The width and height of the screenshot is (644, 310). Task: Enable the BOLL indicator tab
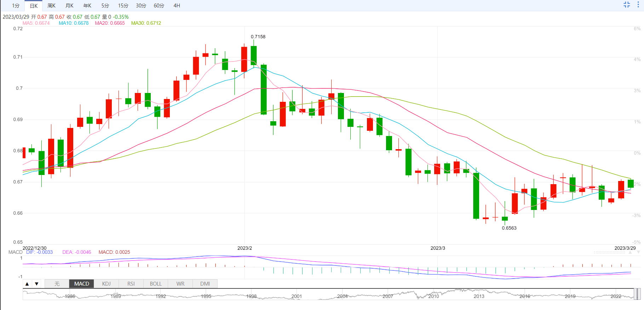coord(156,284)
